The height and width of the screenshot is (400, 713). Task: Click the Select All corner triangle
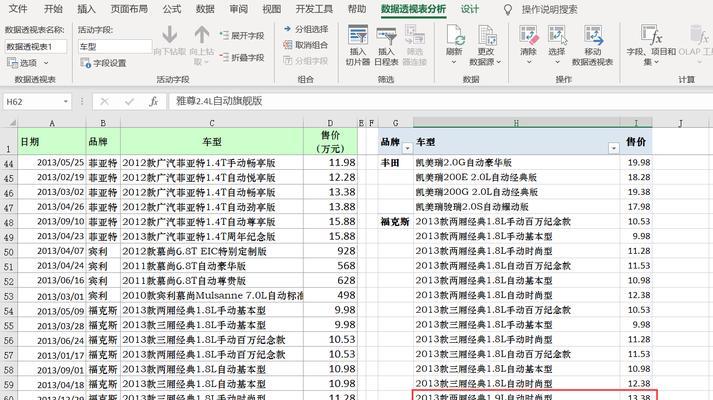point(12,123)
